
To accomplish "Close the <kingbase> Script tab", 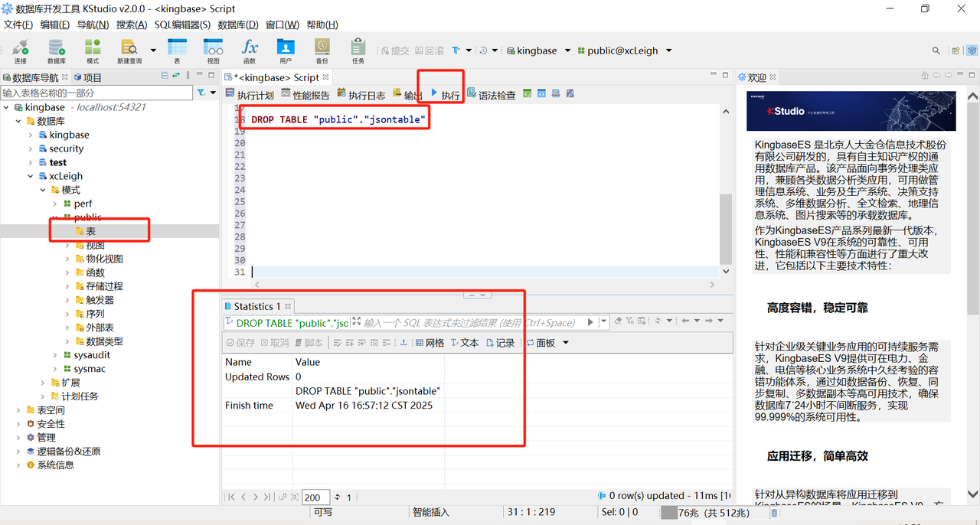I will point(325,77).
